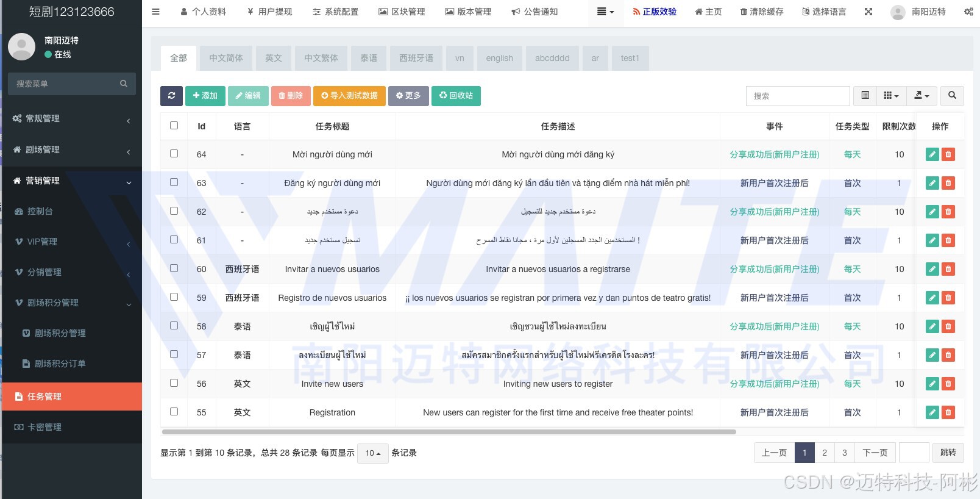
Task: Click 清除缓存 in top navbar
Action: coord(762,12)
